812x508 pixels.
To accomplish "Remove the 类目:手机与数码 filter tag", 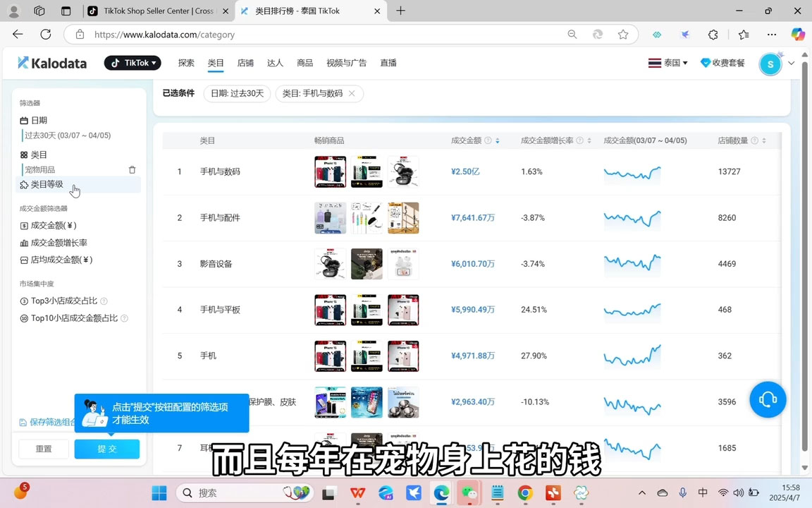I will [x=352, y=92].
